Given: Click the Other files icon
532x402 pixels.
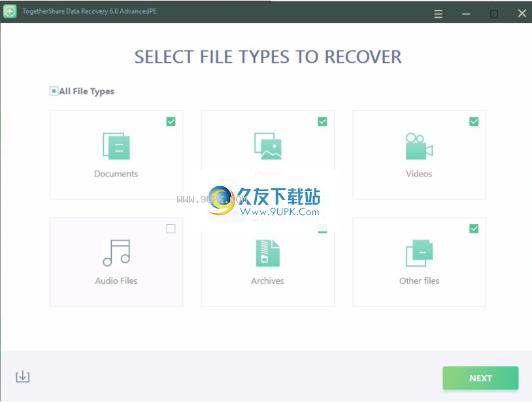Looking at the screenshot, I should coord(419,253).
